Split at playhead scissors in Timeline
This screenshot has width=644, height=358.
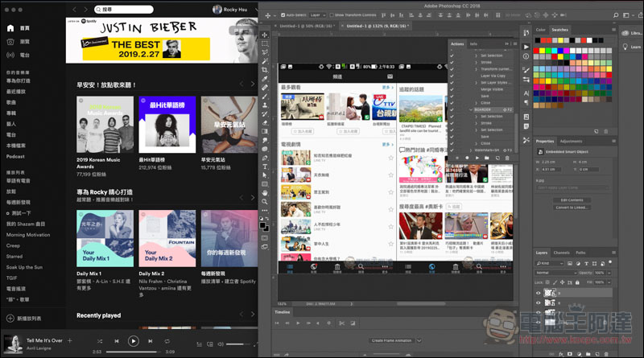(x=341, y=323)
